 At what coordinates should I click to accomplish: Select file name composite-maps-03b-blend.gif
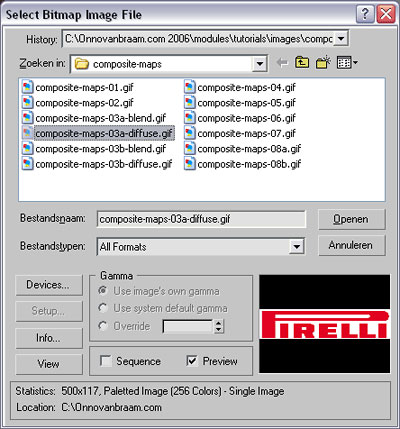point(101,149)
